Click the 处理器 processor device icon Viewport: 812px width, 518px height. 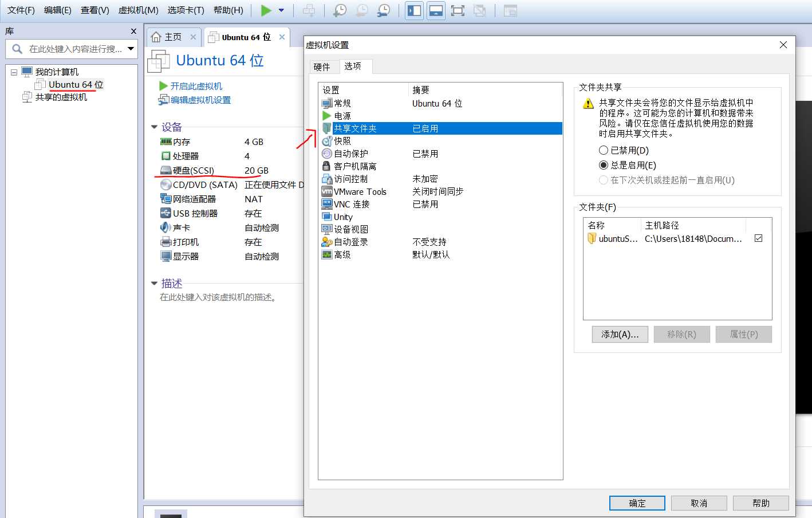coord(166,156)
